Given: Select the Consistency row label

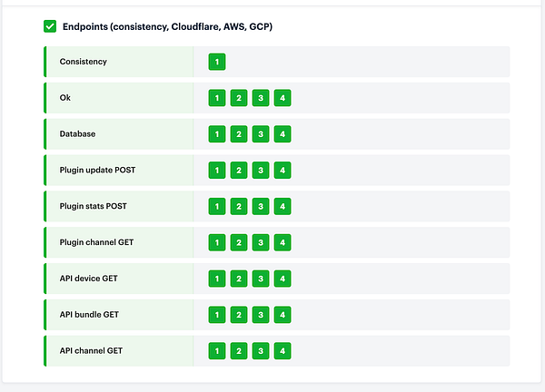Looking at the screenshot, I should pyautogui.click(x=83, y=62).
